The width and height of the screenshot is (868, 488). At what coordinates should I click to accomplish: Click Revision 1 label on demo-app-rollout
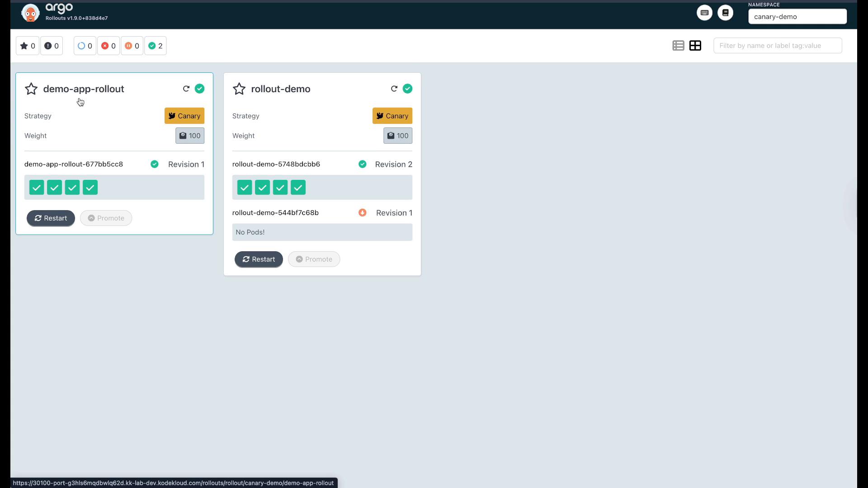click(x=186, y=164)
